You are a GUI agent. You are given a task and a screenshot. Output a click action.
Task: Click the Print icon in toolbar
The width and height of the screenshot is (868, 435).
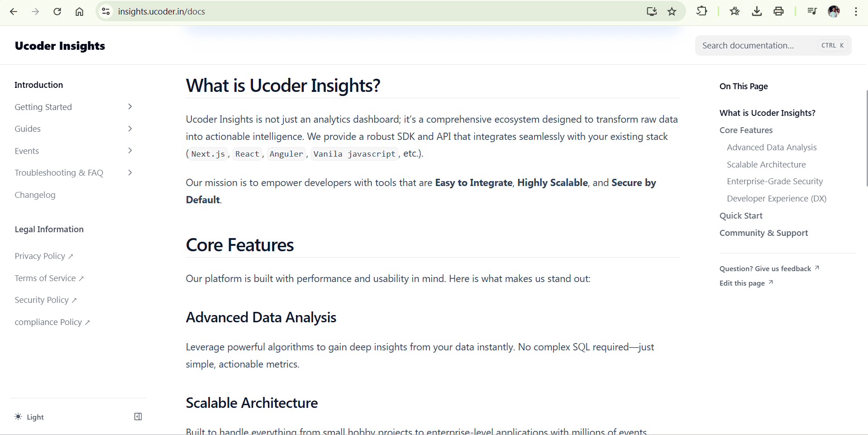(x=778, y=11)
